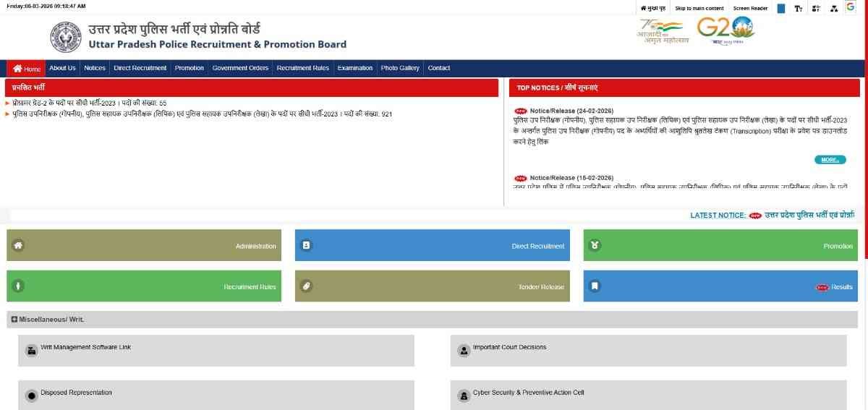Click the Tender/Release paperclip icon
Image resolution: width=868 pixels, height=410 pixels.
306,286
